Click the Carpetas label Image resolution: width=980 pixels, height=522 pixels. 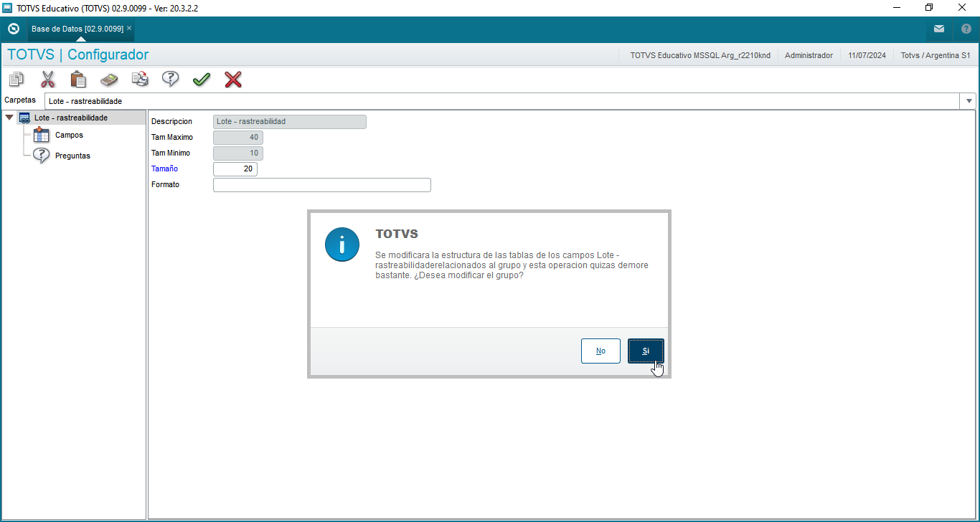(20, 100)
